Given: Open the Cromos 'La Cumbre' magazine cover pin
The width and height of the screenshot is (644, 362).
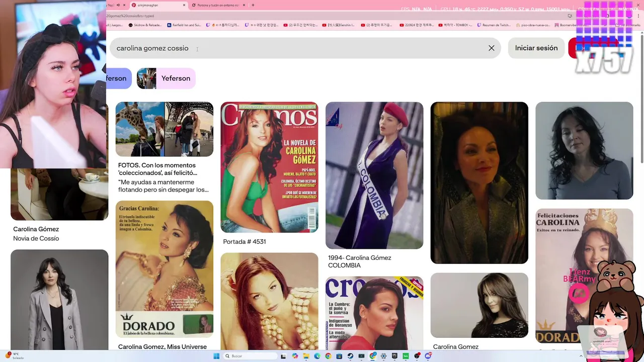Looking at the screenshot, I should point(374,313).
